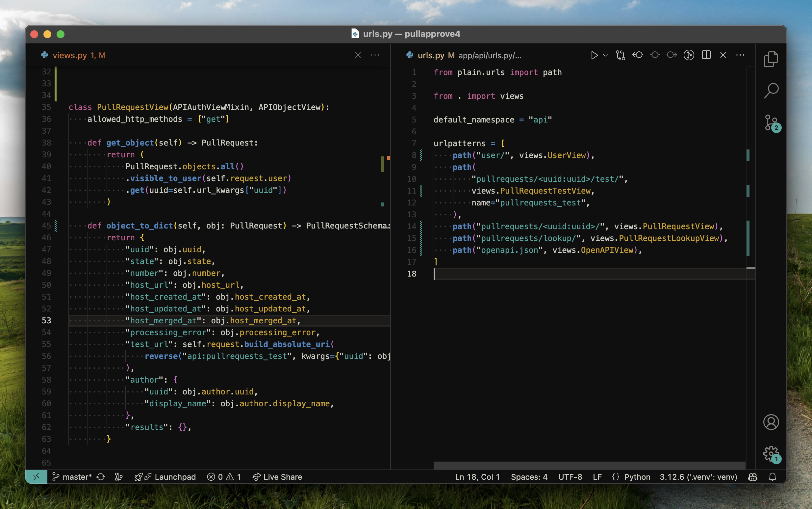Open the views.py editor more actions menu
Viewport: 812px width, 509px height.
point(375,55)
